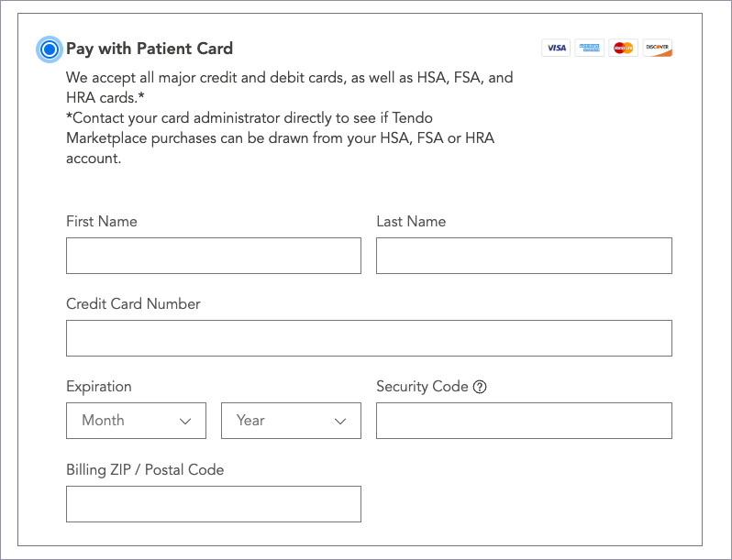The height and width of the screenshot is (560, 732).
Task: Expand the expiration Year dropdown
Action: click(x=291, y=421)
